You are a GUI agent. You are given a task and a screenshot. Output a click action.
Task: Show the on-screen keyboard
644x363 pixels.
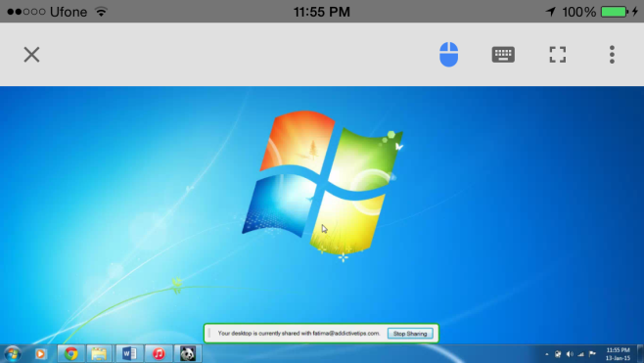click(x=503, y=55)
